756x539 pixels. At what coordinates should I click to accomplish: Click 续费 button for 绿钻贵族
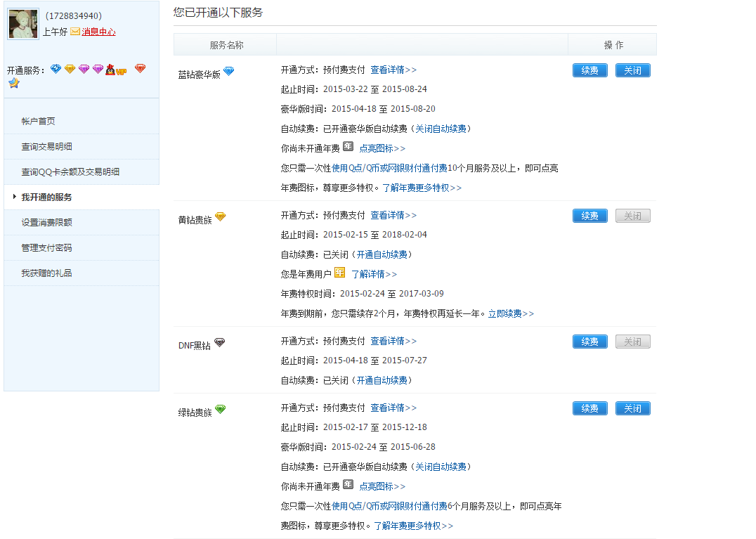(x=590, y=408)
